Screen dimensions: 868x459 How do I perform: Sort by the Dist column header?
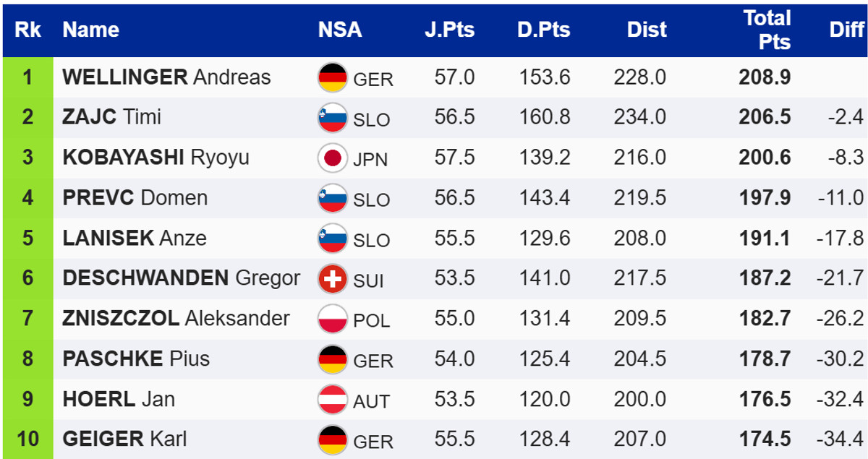647,30
